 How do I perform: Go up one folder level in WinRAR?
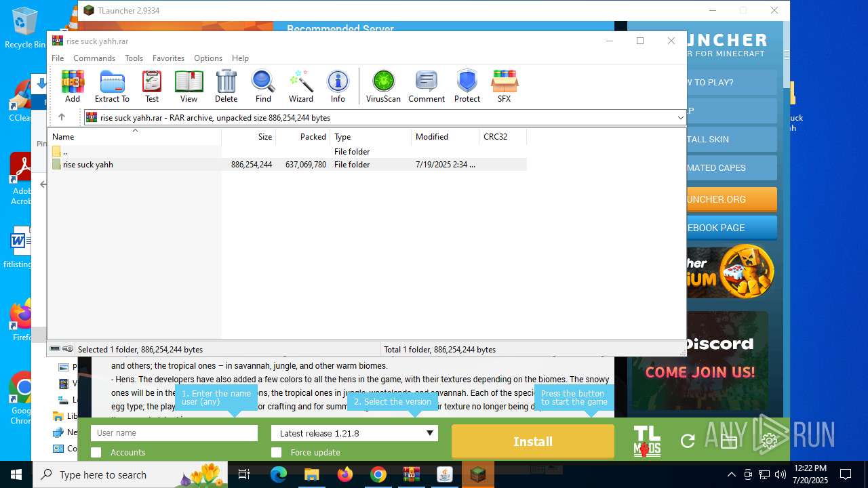(61, 117)
